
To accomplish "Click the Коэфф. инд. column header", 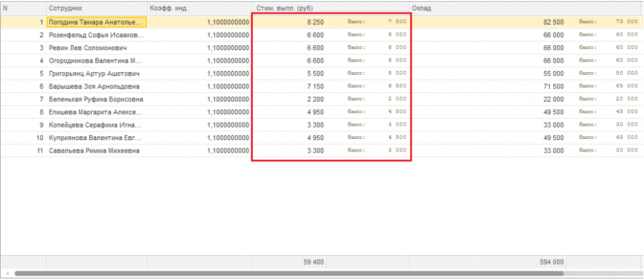I will (x=199, y=8).
